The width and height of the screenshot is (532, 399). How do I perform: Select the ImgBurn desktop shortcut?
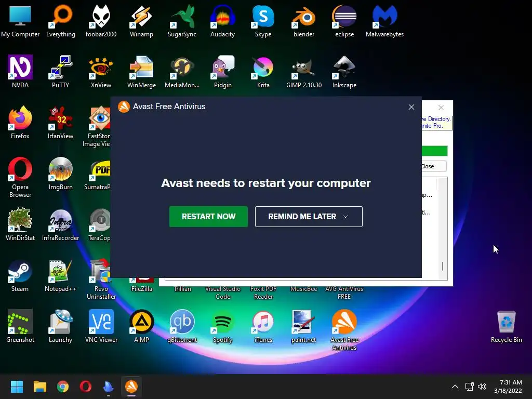(x=60, y=174)
